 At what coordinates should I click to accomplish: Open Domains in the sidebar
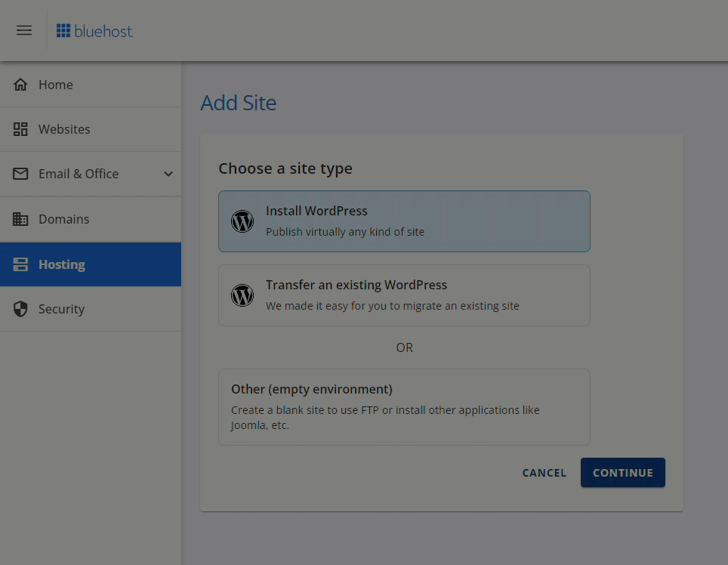pos(91,218)
